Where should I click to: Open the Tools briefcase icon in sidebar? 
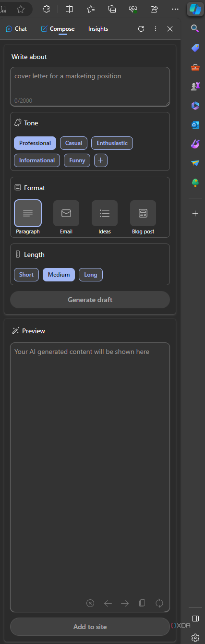point(195,67)
